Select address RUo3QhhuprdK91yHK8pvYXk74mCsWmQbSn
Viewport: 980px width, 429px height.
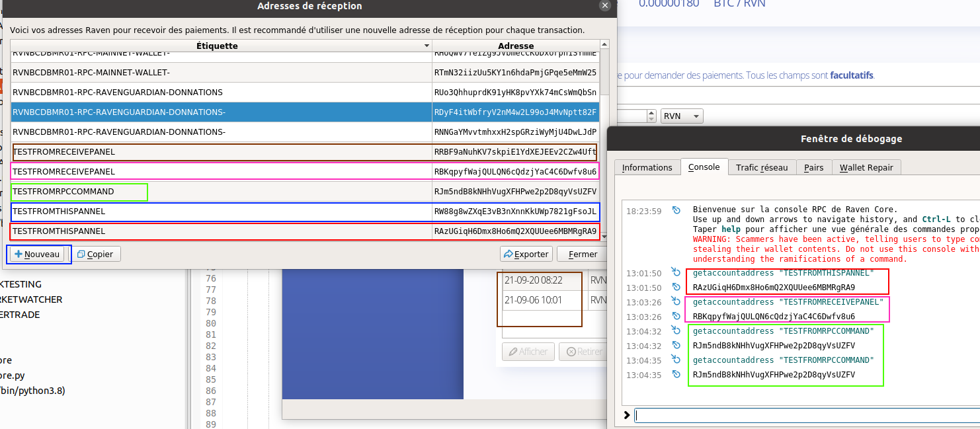pyautogui.click(x=516, y=92)
